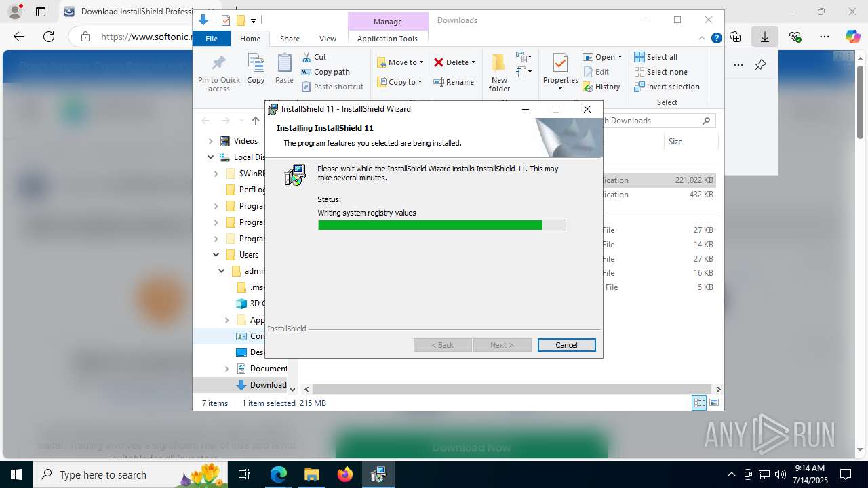Select Videos in navigation tree
Screen dimensions: 868x488
(x=245, y=141)
